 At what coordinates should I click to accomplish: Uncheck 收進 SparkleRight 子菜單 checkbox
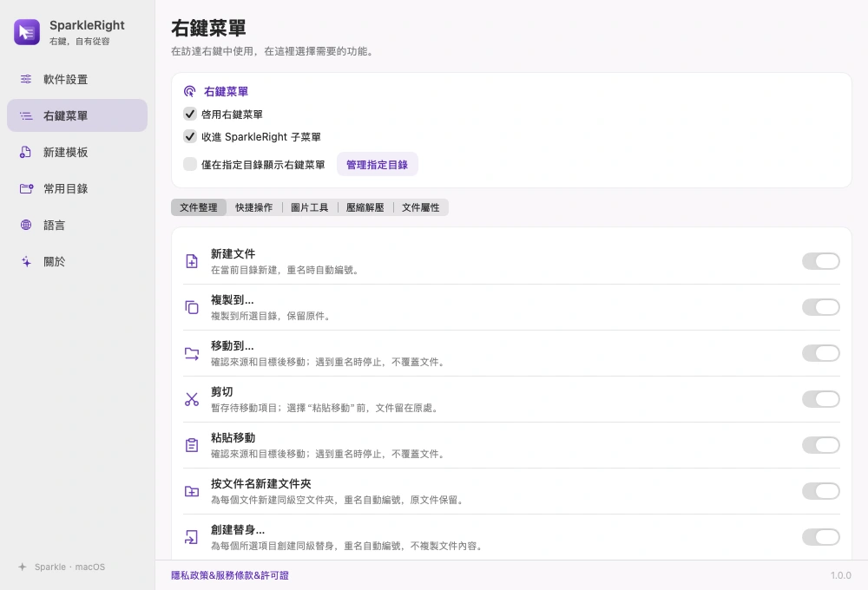point(190,136)
